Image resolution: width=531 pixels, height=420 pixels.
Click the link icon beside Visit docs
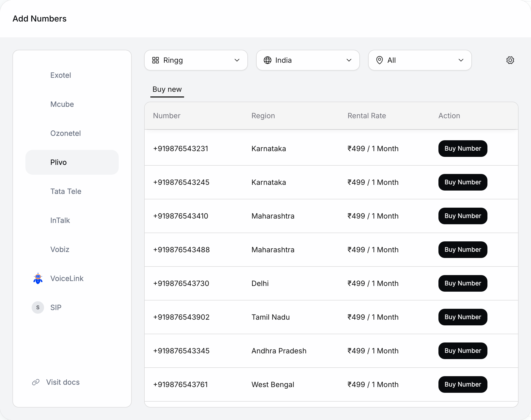pyautogui.click(x=36, y=382)
